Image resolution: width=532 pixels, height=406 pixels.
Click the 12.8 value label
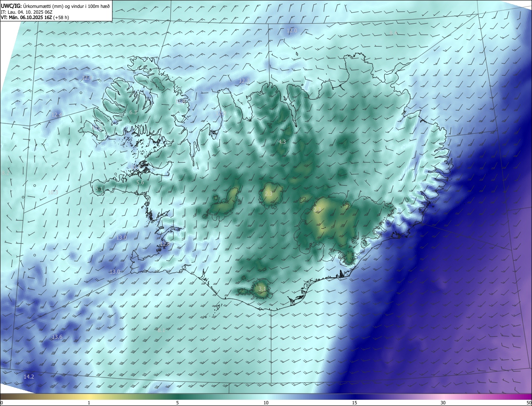coord(164,245)
